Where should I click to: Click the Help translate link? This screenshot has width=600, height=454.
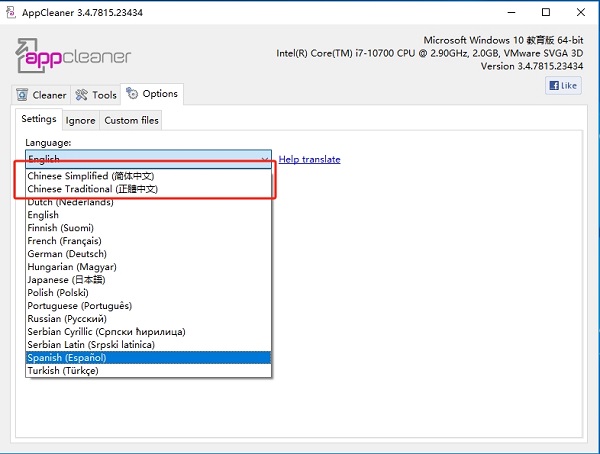[x=309, y=159]
